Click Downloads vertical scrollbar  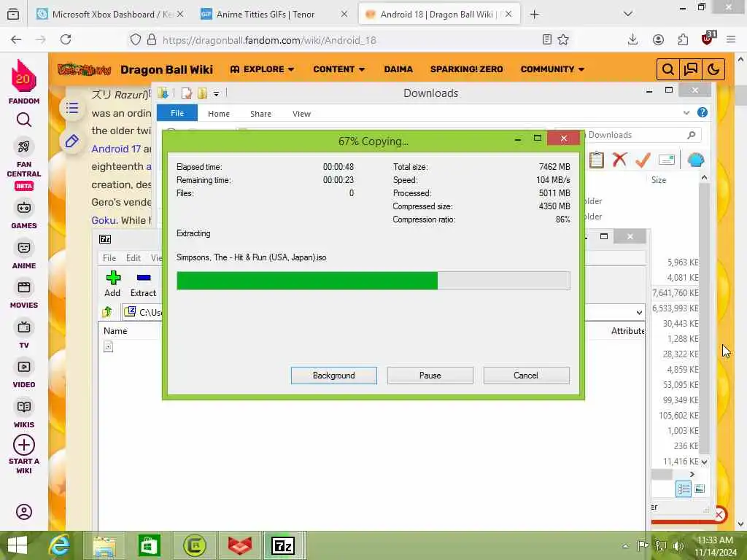(x=704, y=319)
